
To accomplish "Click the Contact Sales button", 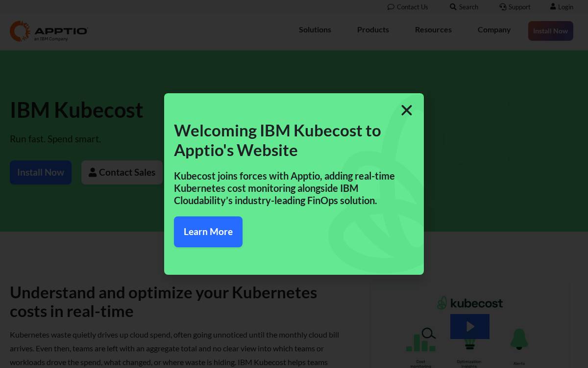I will click(122, 172).
